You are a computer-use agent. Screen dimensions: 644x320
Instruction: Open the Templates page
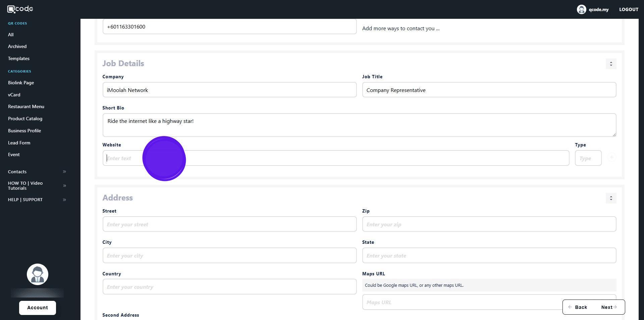19,58
